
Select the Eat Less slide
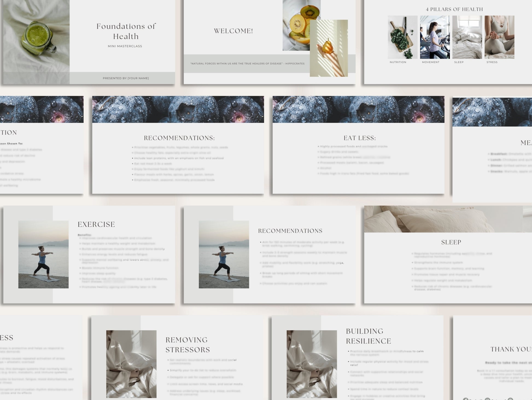point(359,138)
